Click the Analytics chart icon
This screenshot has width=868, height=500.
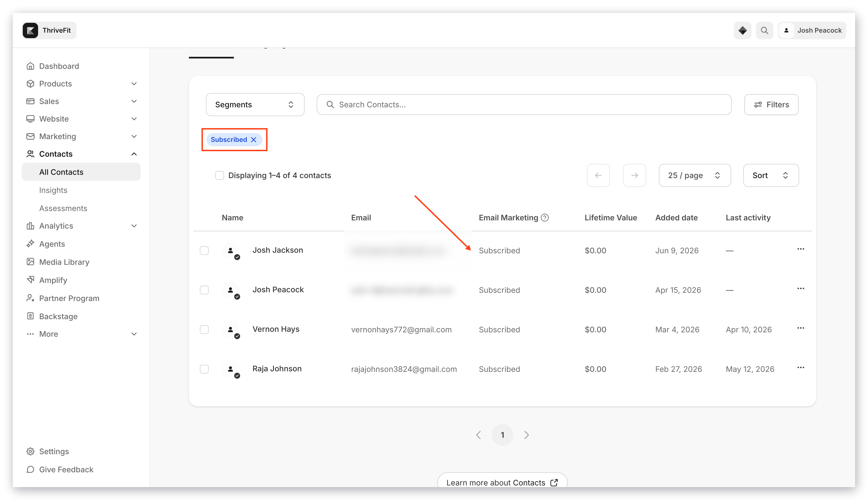tap(30, 226)
